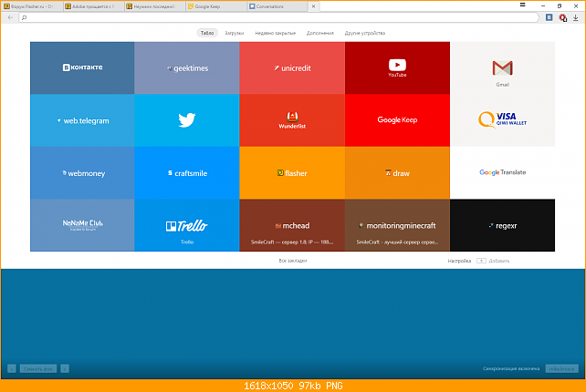
Task: Open the monitoringminecraft tile
Action: [397, 225]
